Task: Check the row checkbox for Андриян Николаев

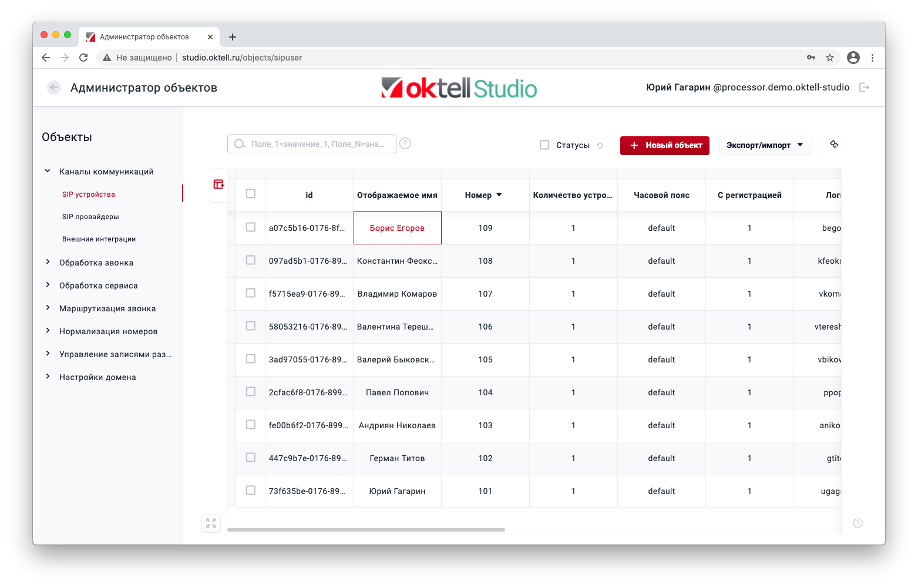Action: [251, 424]
